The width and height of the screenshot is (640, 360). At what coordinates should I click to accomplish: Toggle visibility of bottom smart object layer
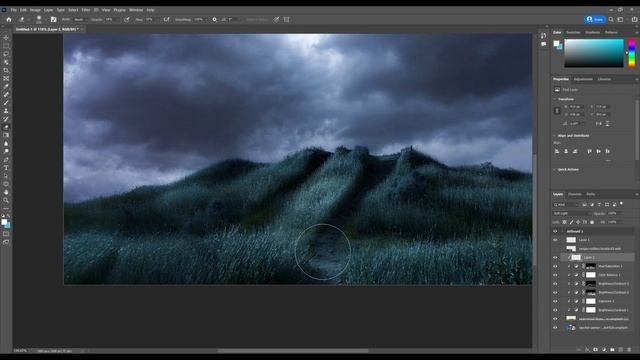[555, 328]
